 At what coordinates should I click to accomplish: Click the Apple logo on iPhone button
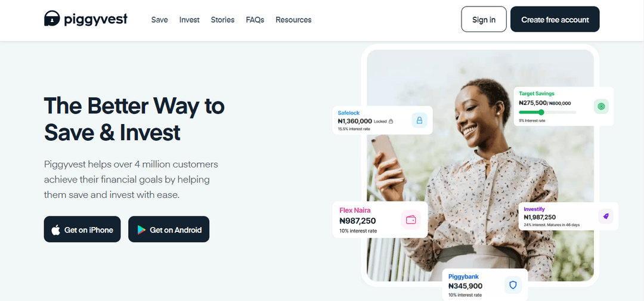55,230
